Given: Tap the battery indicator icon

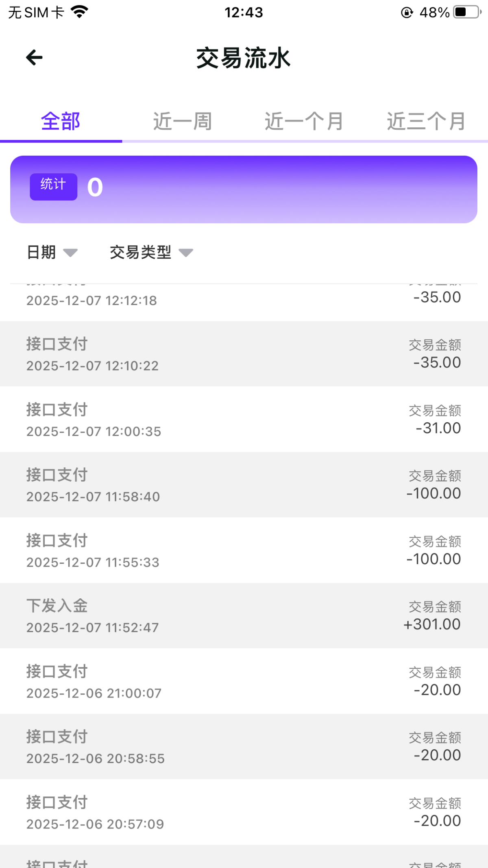Looking at the screenshot, I should coord(467,12).
